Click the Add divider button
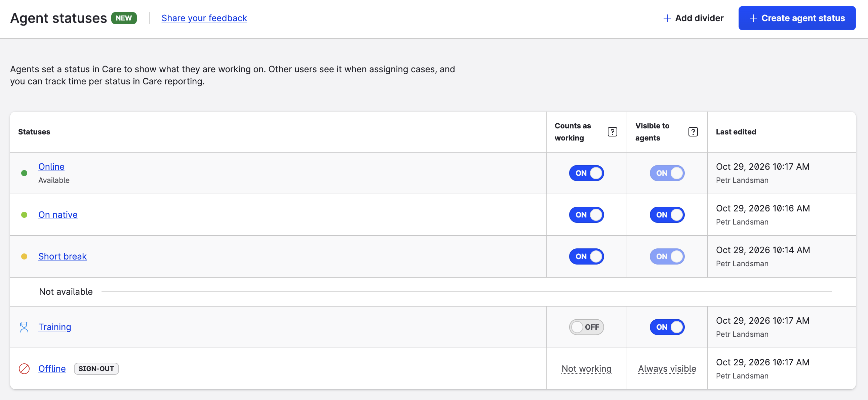The image size is (868, 400). pos(693,18)
